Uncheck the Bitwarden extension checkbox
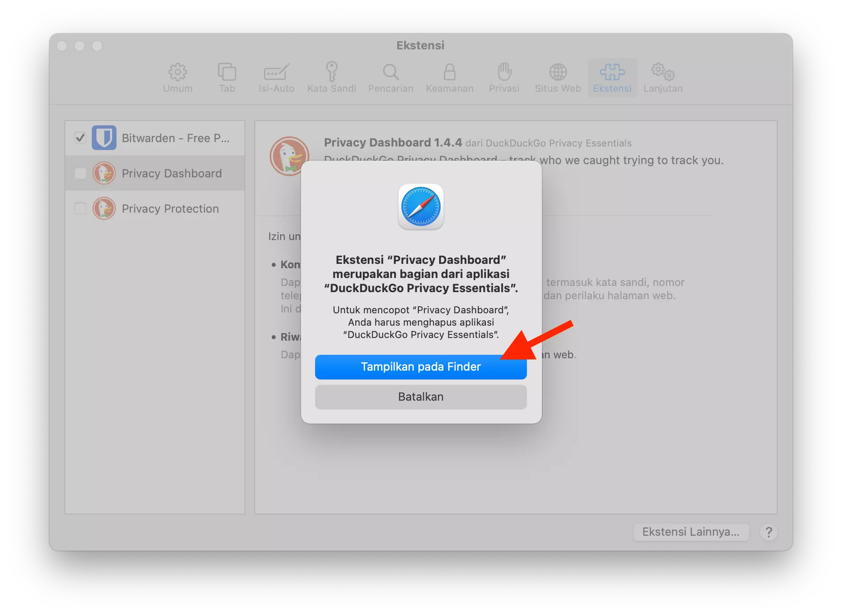The width and height of the screenshot is (842, 616). [x=80, y=138]
